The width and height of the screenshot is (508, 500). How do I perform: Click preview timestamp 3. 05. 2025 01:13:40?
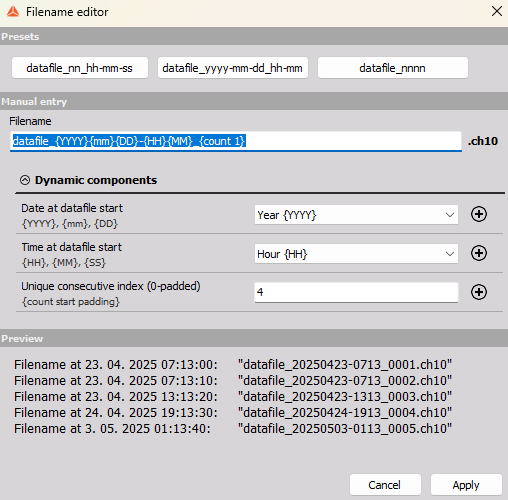[x=148, y=428]
